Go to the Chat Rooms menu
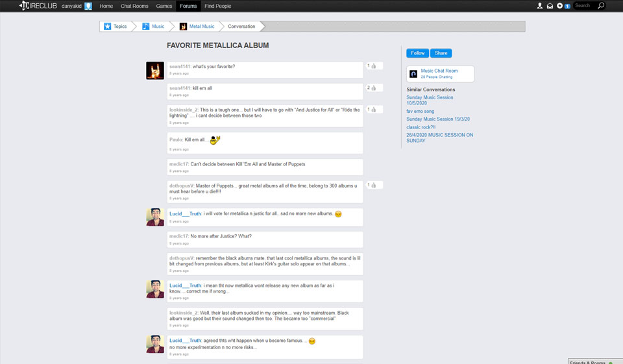 pos(134,6)
